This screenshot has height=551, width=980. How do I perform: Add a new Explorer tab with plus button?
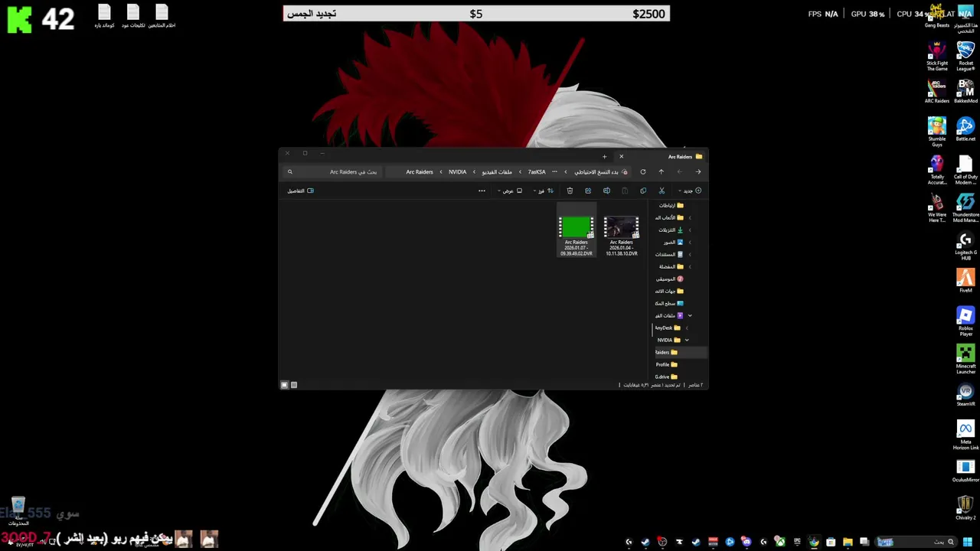pos(604,156)
